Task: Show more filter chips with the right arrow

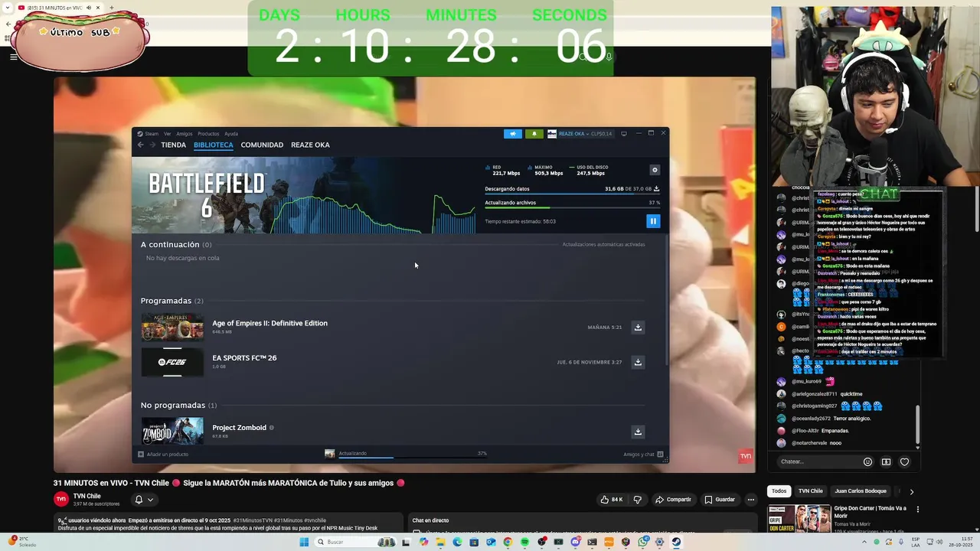Action: click(911, 491)
